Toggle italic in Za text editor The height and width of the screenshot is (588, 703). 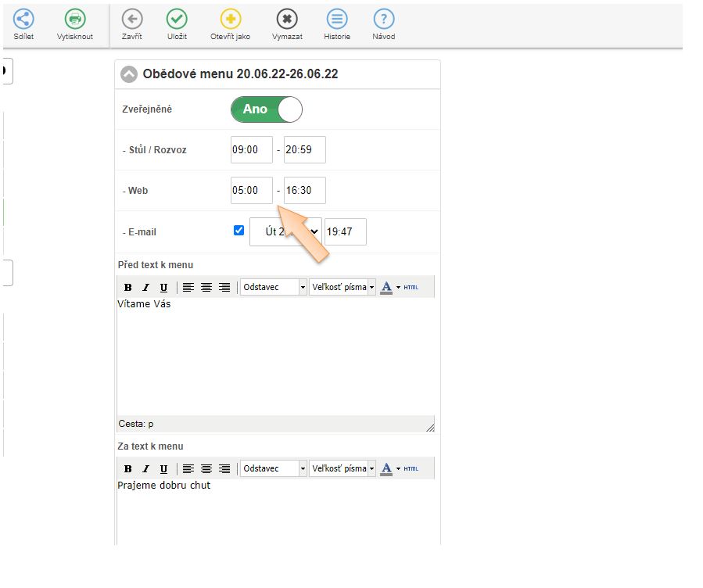tap(145, 468)
